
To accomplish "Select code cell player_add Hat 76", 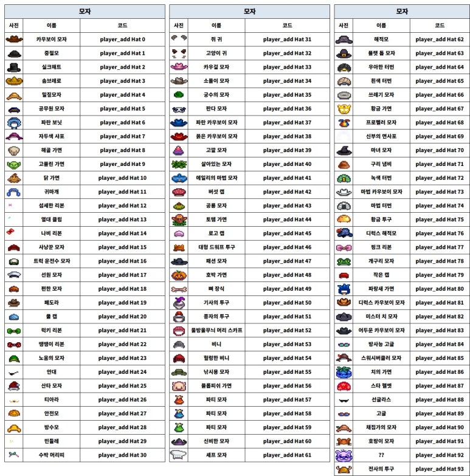I will click(440, 233).
